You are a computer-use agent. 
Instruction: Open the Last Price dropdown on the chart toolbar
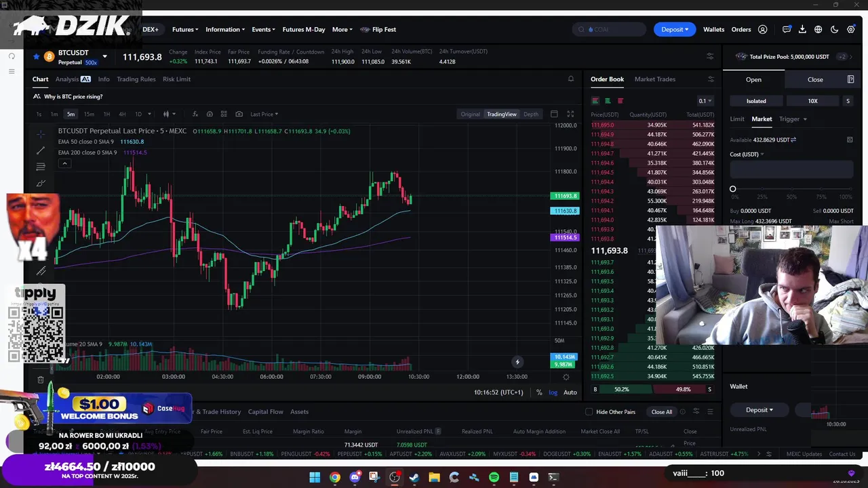264,114
